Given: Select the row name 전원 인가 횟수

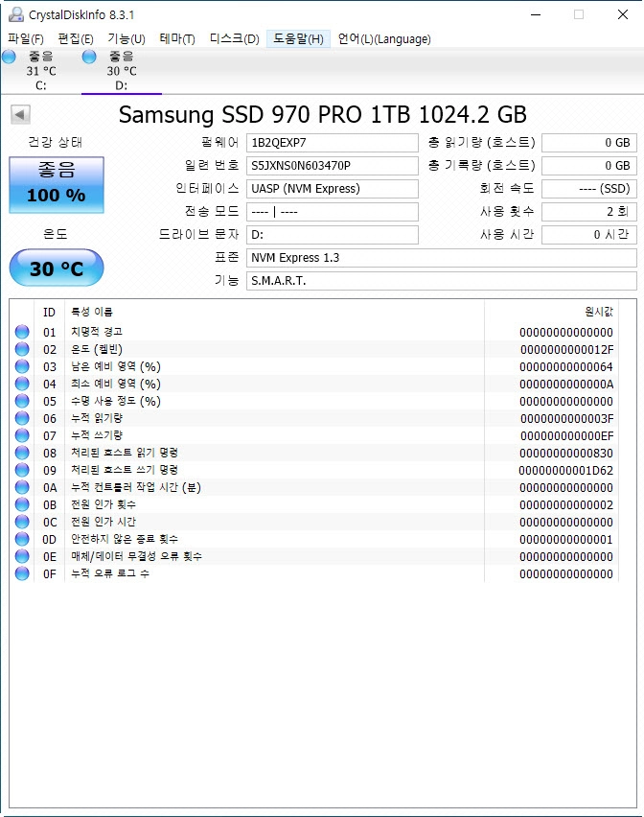Looking at the screenshot, I should pyautogui.click(x=103, y=504).
